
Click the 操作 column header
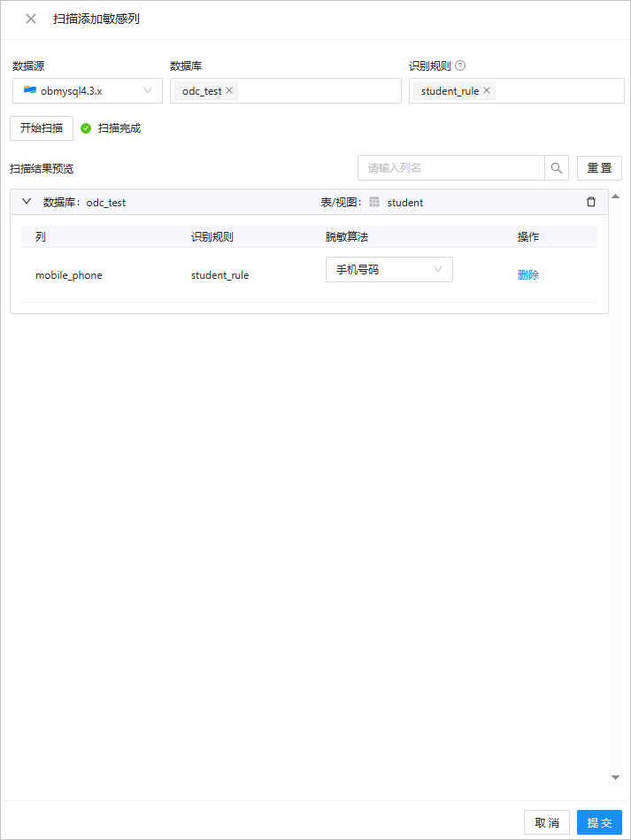click(x=528, y=237)
